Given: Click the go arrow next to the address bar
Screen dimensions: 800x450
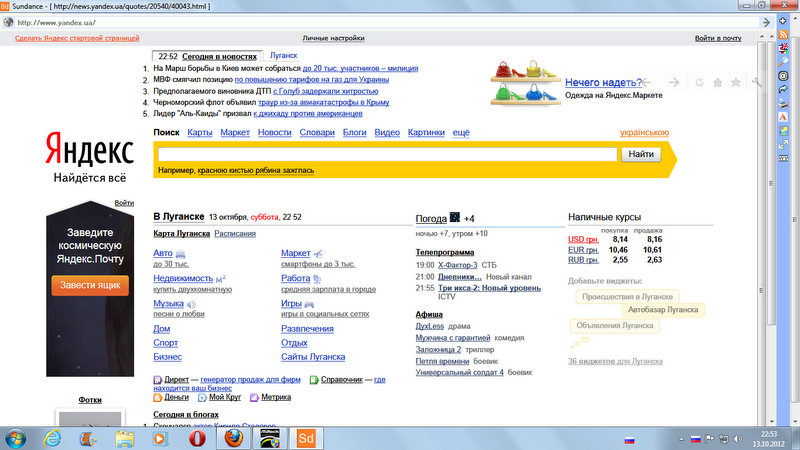Looking at the screenshot, I should pyautogui.click(x=766, y=22).
